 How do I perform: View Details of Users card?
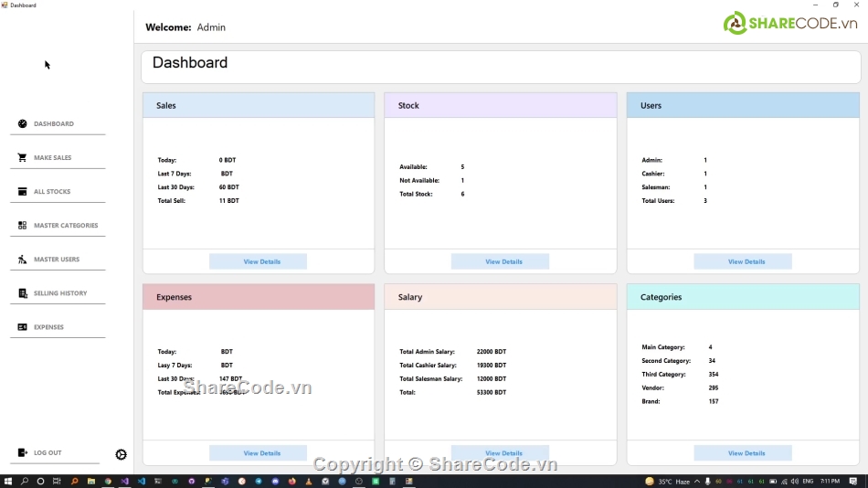tap(742, 261)
